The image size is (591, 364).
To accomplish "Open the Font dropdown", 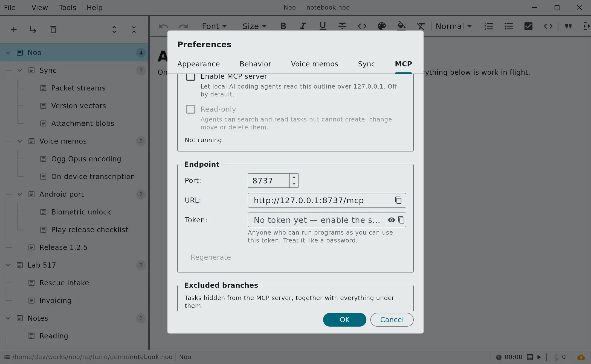I will tap(214, 26).
